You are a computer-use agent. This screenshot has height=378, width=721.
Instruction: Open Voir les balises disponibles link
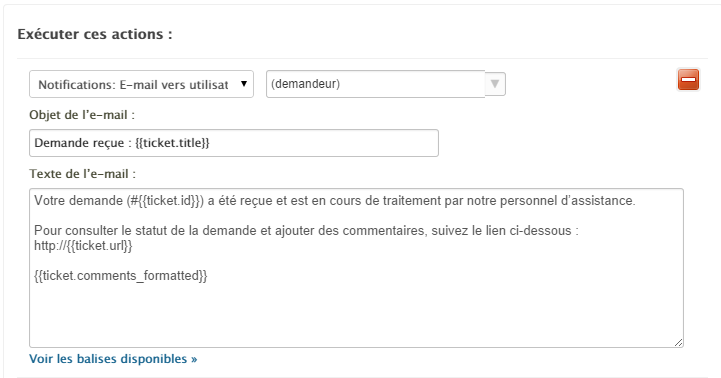tap(113, 359)
